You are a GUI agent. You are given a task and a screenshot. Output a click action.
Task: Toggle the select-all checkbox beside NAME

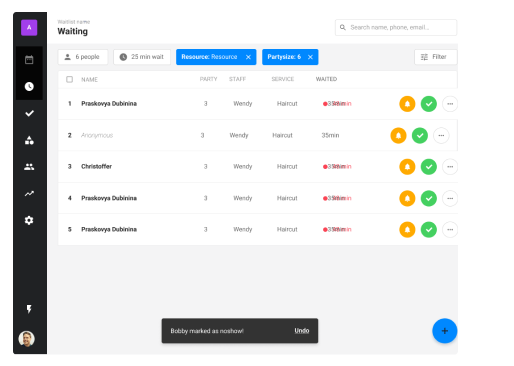(69, 79)
